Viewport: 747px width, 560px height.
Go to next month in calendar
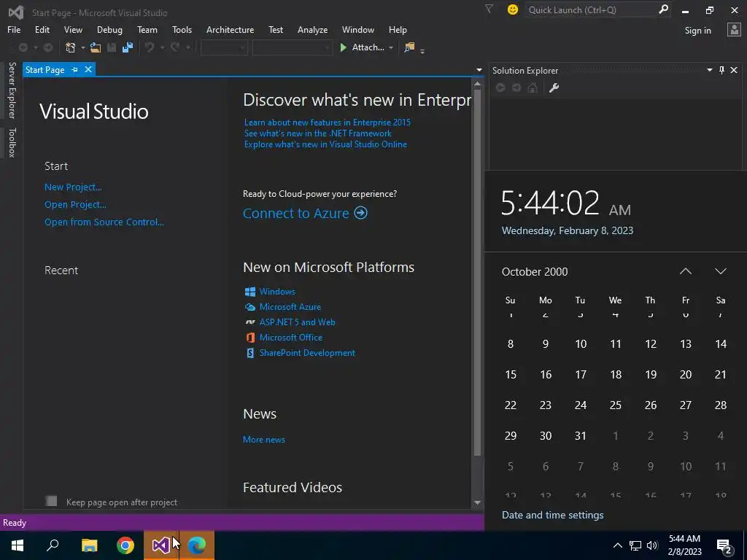(720, 271)
